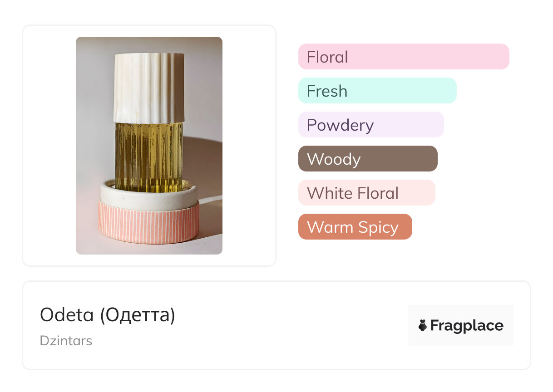Click the white ribbed bottle cap

149,88
